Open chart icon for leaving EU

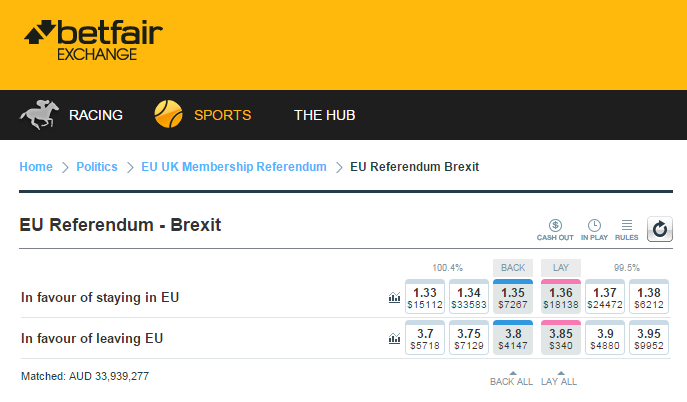click(394, 338)
